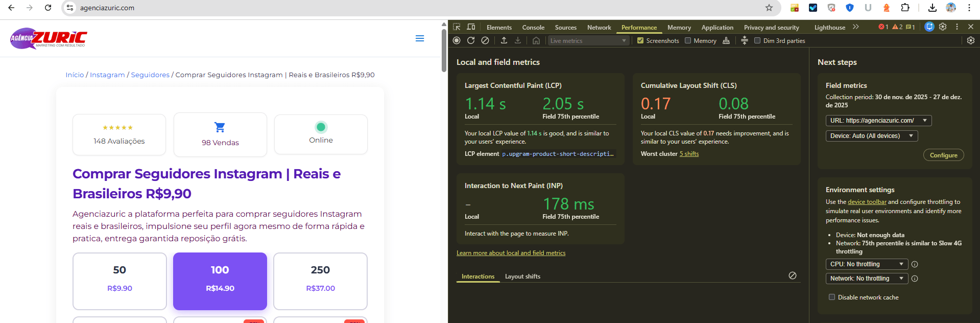Click the webpage vertical scrollbar
Viewport: 980px width, 323px height.
click(444, 51)
